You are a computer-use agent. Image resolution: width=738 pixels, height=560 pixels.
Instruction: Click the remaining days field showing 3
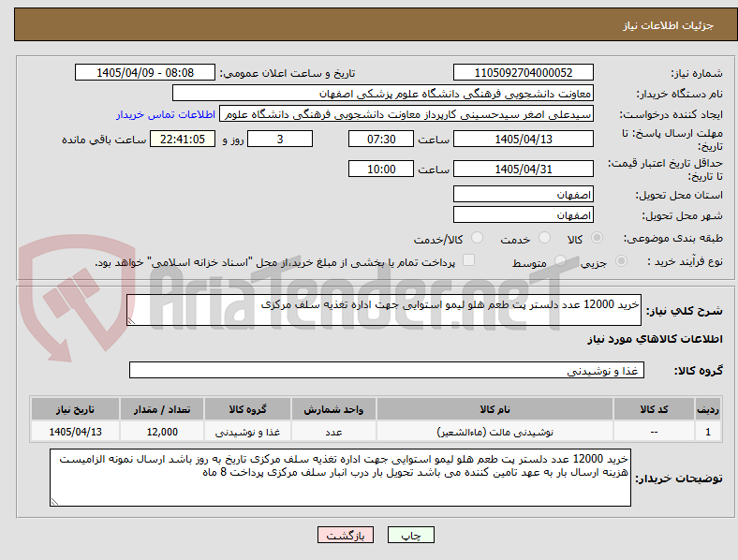tap(280, 139)
